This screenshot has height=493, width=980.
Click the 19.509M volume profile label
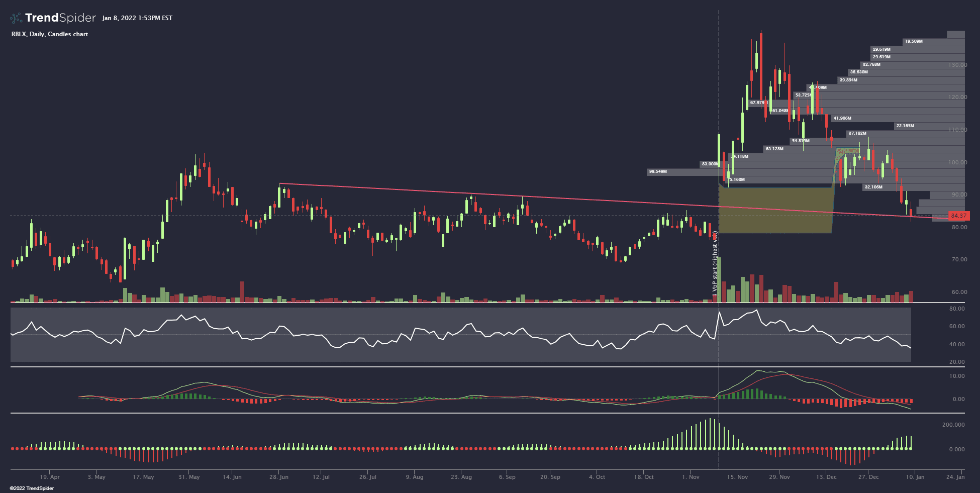[913, 41]
